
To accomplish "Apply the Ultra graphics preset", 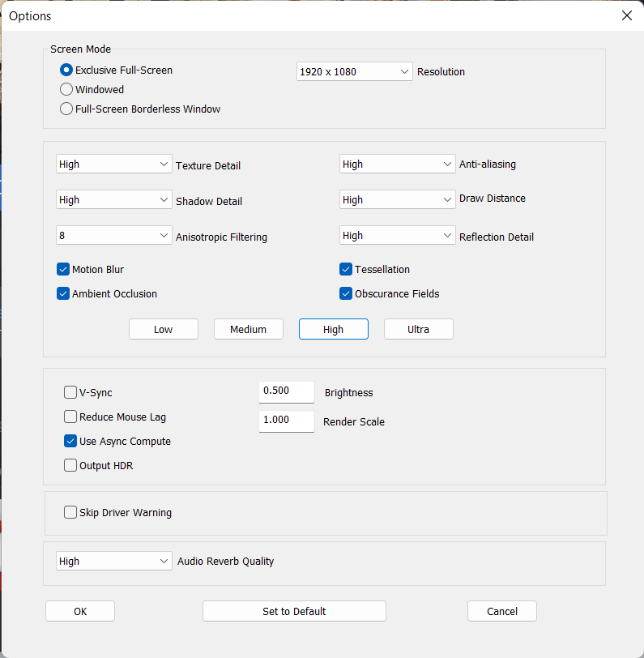I will 418,329.
